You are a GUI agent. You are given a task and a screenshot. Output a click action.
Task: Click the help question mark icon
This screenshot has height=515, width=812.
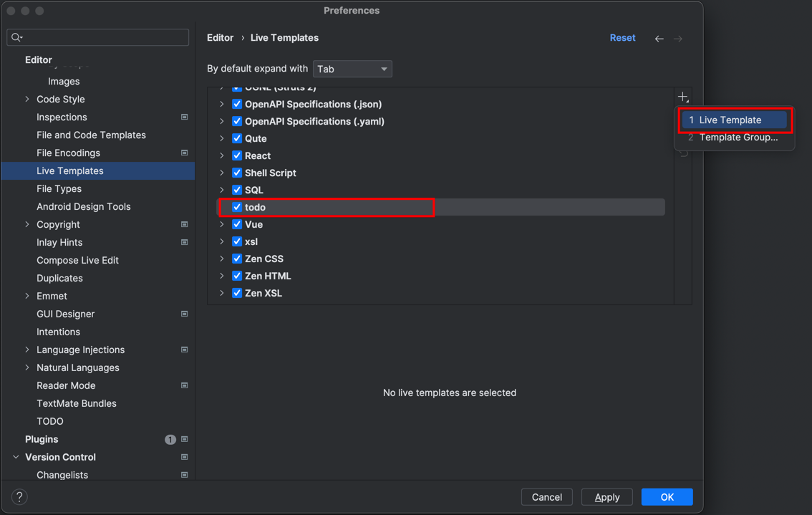pyautogui.click(x=19, y=496)
